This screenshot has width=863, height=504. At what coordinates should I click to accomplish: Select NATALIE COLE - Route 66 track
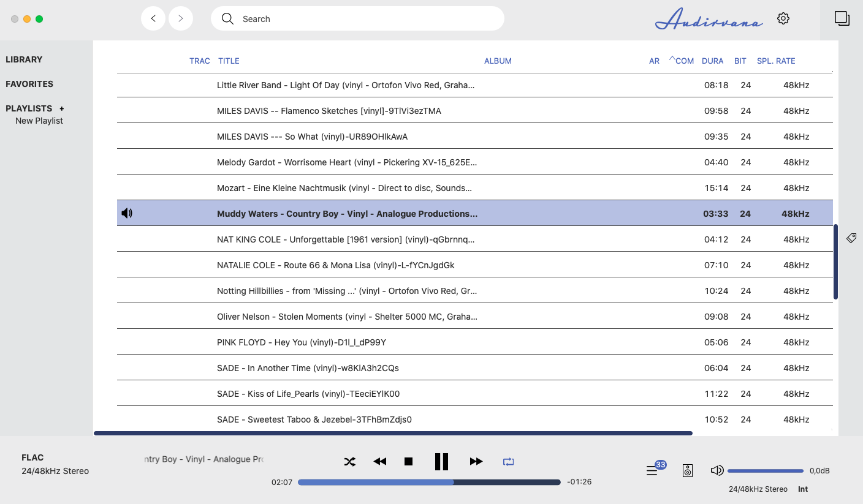tap(475, 265)
